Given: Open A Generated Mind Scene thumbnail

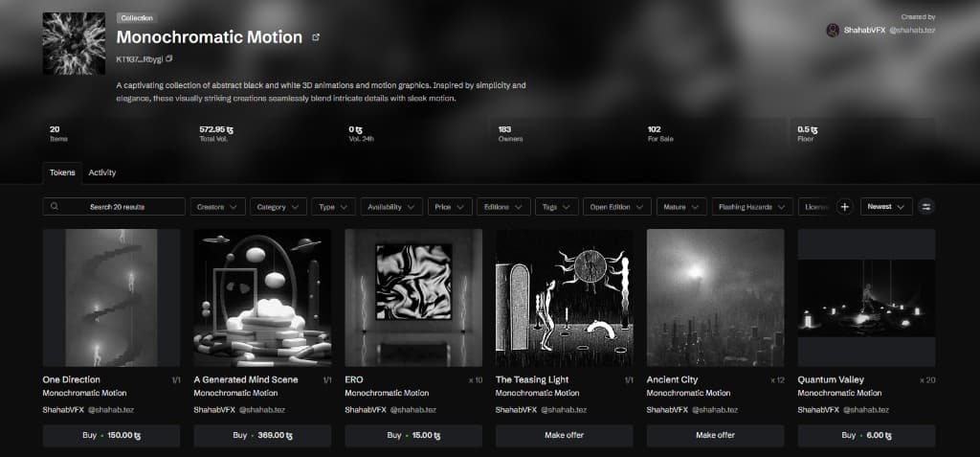Looking at the screenshot, I should tap(262, 297).
